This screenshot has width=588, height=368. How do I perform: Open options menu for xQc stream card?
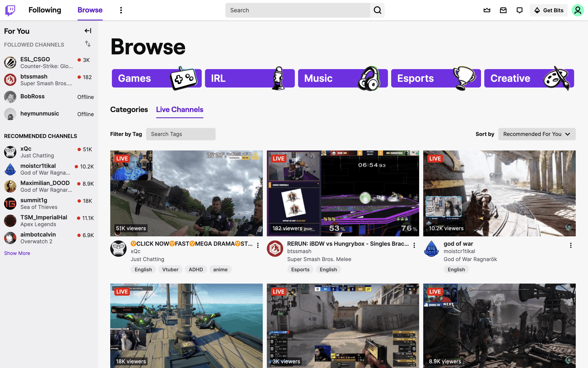[x=258, y=245]
